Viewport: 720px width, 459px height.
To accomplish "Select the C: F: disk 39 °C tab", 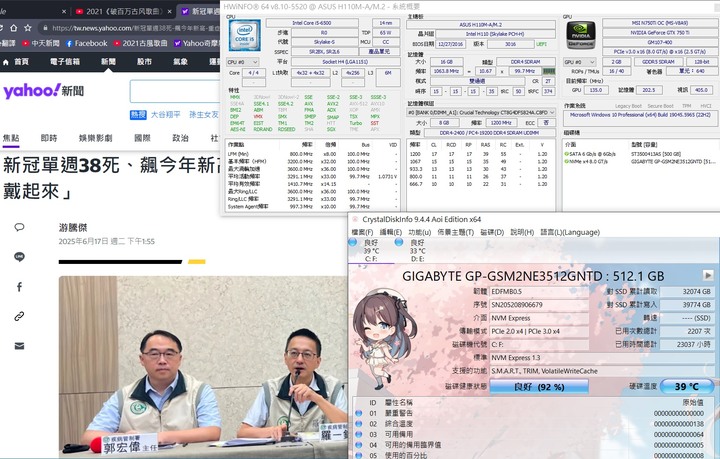I will [371, 251].
